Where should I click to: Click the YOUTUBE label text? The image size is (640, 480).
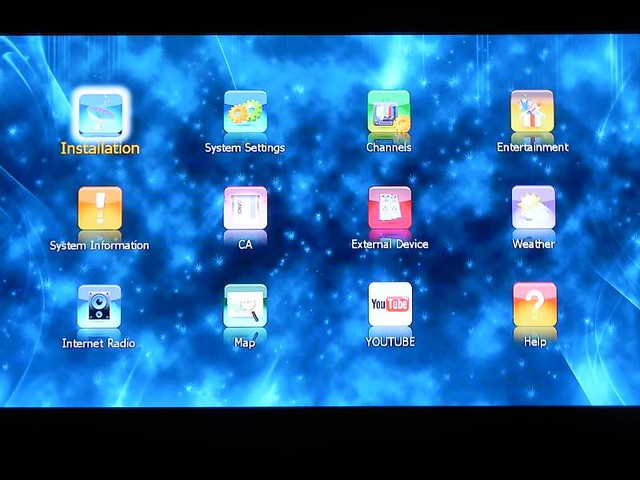tap(390, 342)
